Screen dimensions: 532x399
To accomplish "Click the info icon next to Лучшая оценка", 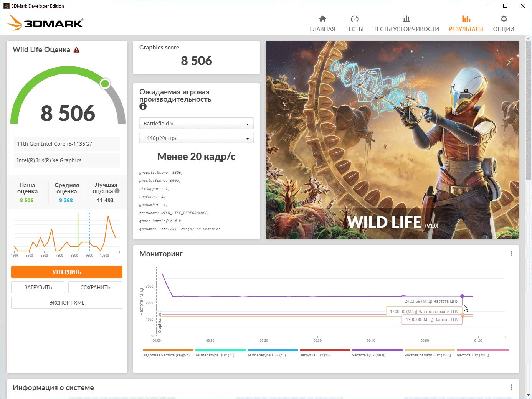I will [117, 191].
